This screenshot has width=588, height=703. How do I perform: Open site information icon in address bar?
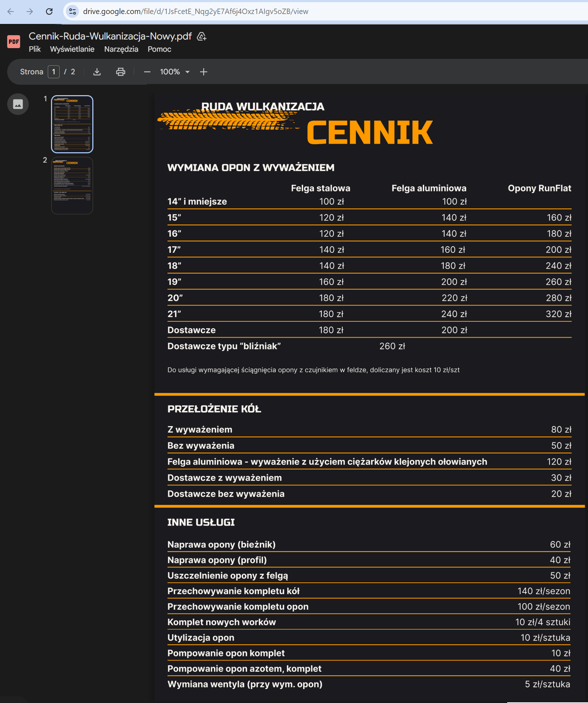pyautogui.click(x=73, y=11)
